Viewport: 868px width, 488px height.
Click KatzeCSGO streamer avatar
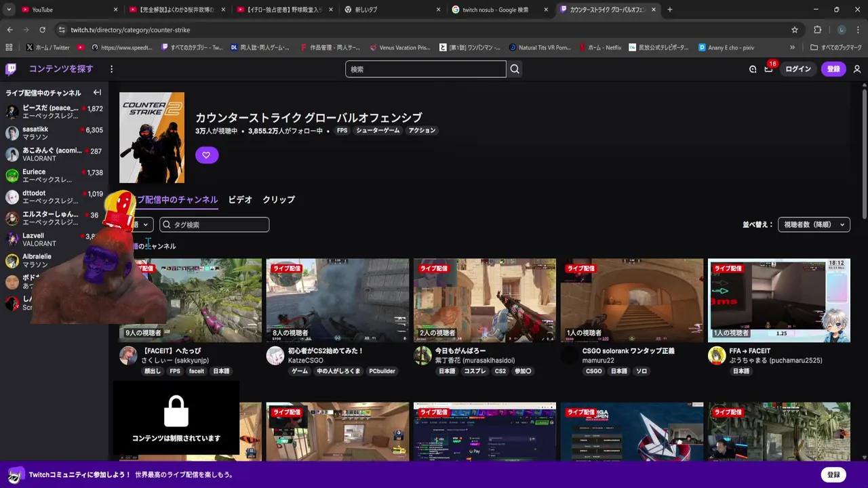point(275,355)
